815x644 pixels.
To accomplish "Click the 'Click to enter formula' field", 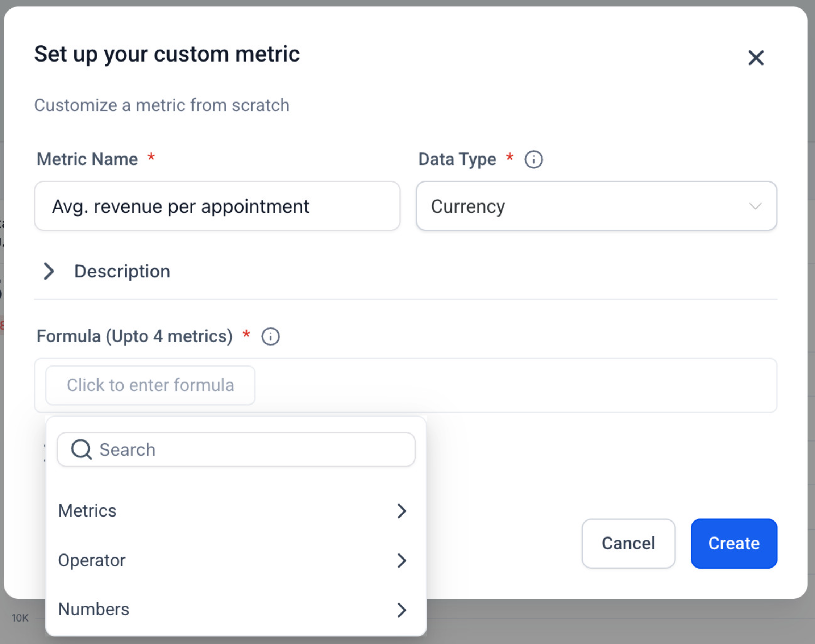I will point(150,385).
